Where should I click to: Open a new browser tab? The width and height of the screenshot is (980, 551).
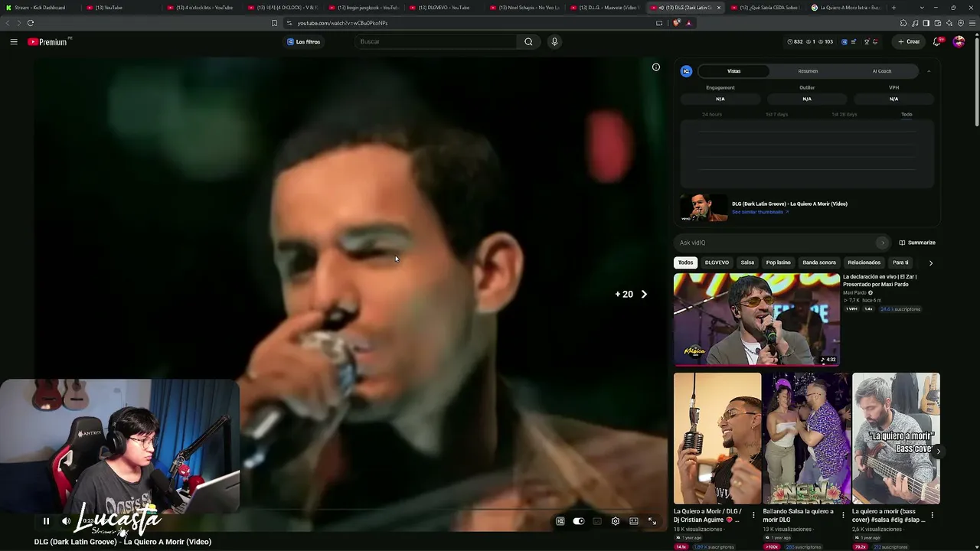893,8
